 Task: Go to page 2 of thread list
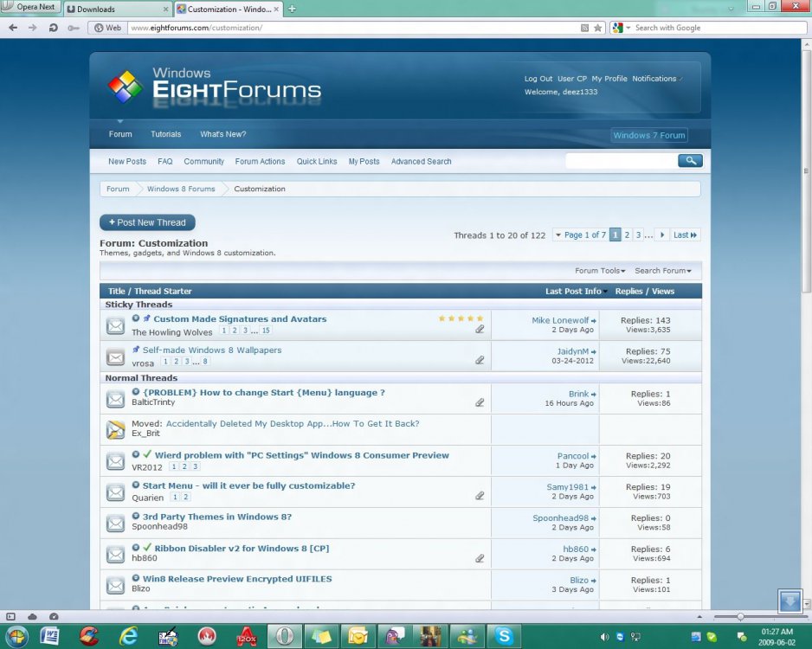click(x=627, y=235)
